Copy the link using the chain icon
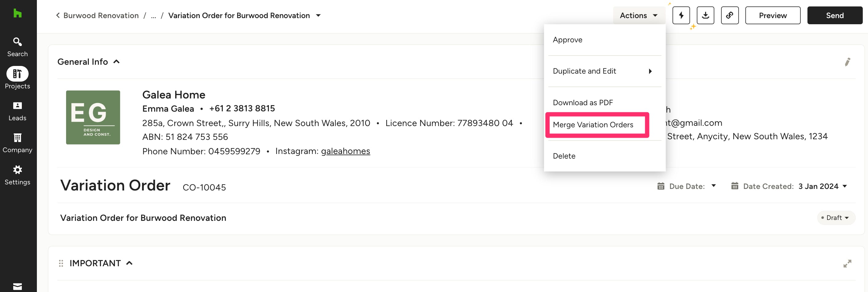 [x=729, y=15]
